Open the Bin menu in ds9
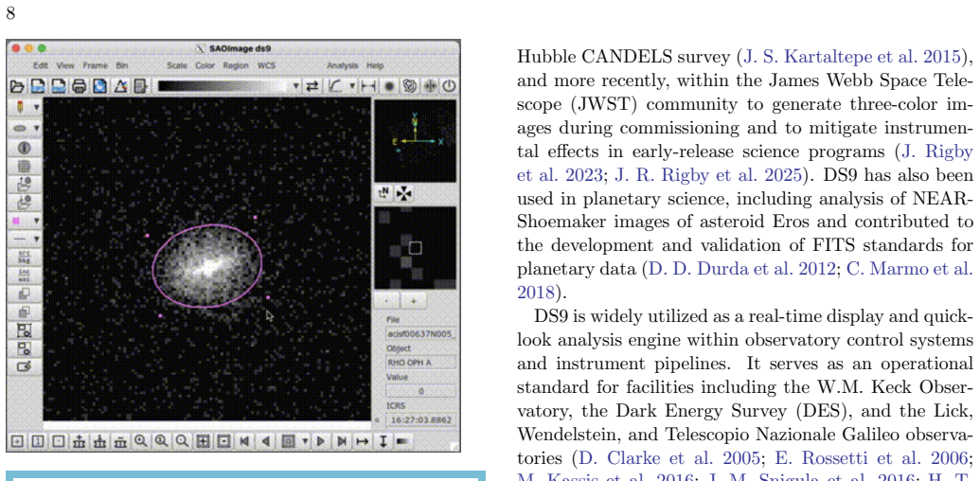Viewport: 980px width, 481px height. pyautogui.click(x=122, y=65)
